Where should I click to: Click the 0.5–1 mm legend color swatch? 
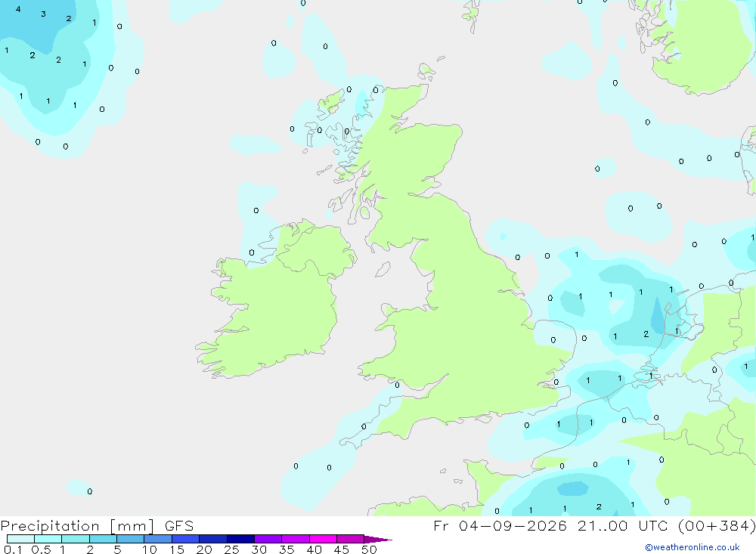pos(48,539)
